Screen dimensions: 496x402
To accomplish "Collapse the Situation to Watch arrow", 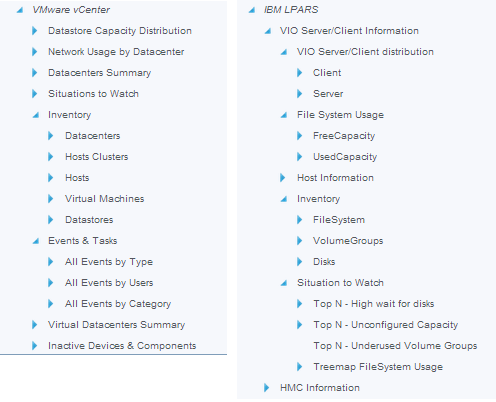I will coord(284,283).
